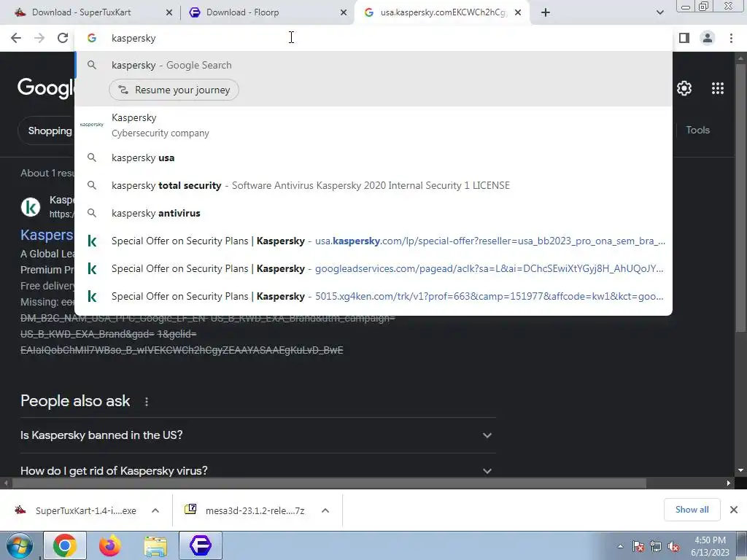Open the tab search dropdown arrow
Screen dimensions: 747x560
(x=659, y=12)
